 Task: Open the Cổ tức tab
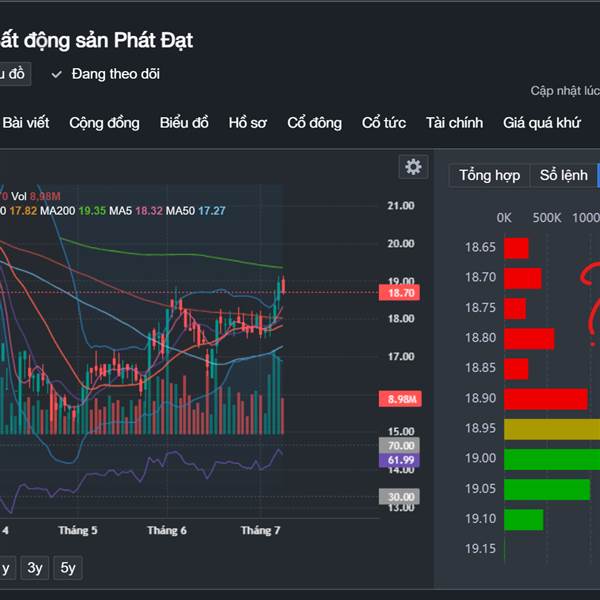(384, 123)
